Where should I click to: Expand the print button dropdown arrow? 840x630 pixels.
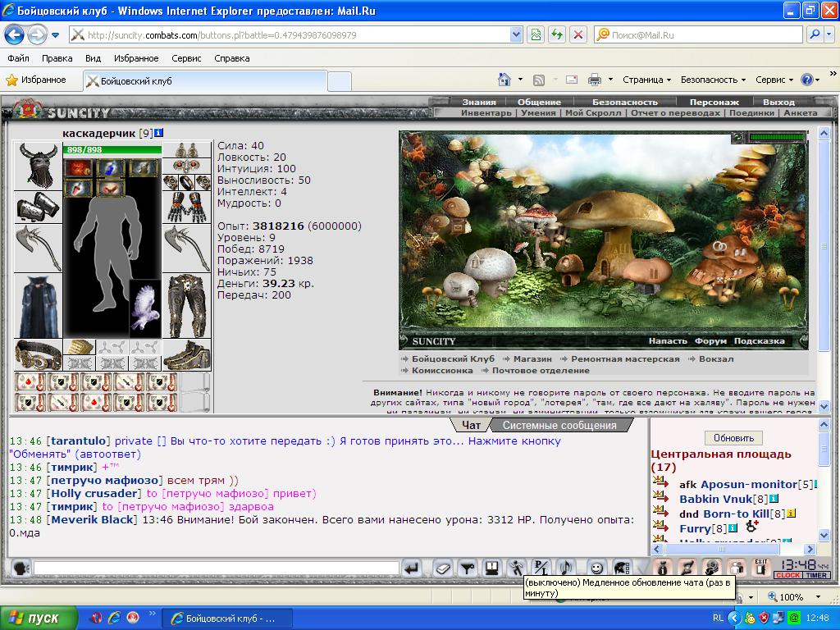click(610, 80)
